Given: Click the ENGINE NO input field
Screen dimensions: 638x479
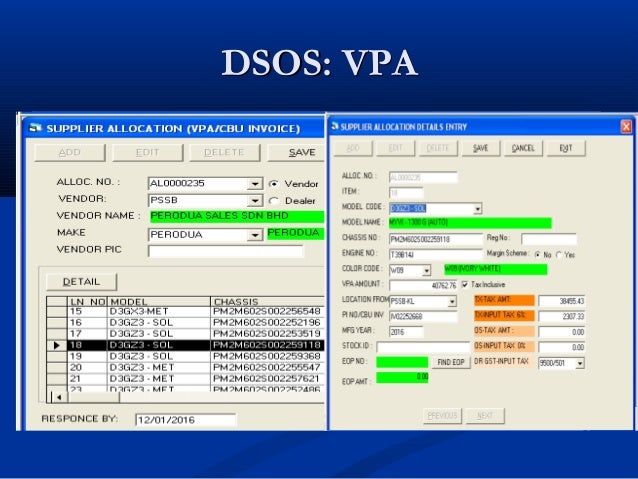Looking at the screenshot, I should (x=435, y=255).
